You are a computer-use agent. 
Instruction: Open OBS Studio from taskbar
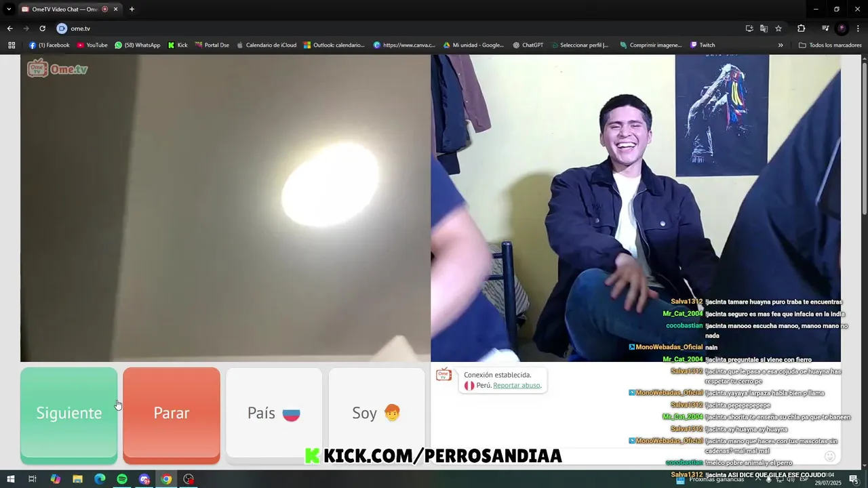[x=189, y=479]
